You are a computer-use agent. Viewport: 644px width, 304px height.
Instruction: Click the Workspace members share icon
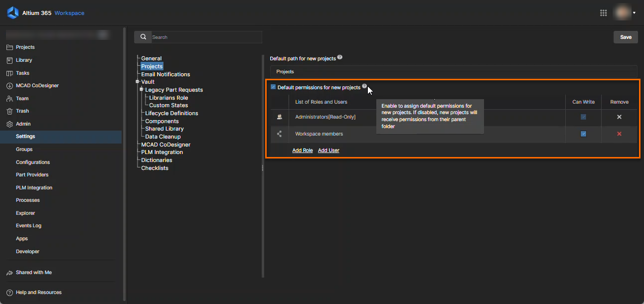pos(279,134)
